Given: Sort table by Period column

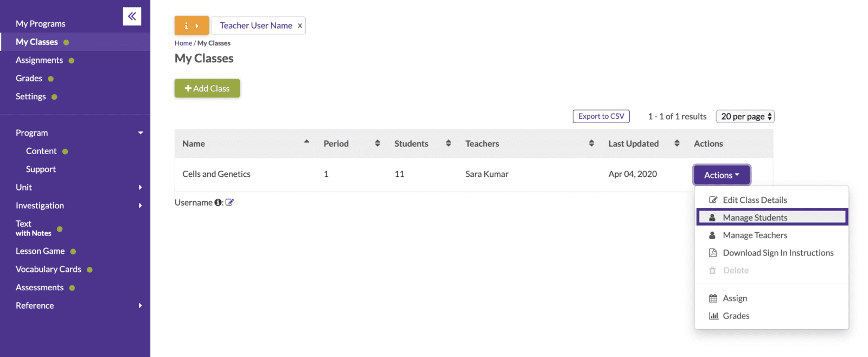Looking at the screenshot, I should coord(377,143).
